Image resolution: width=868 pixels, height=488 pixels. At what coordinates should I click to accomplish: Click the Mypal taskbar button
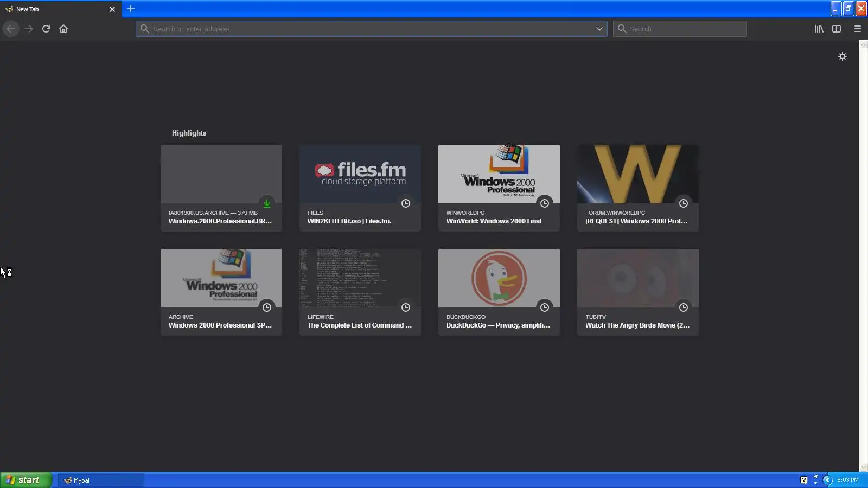click(x=101, y=480)
